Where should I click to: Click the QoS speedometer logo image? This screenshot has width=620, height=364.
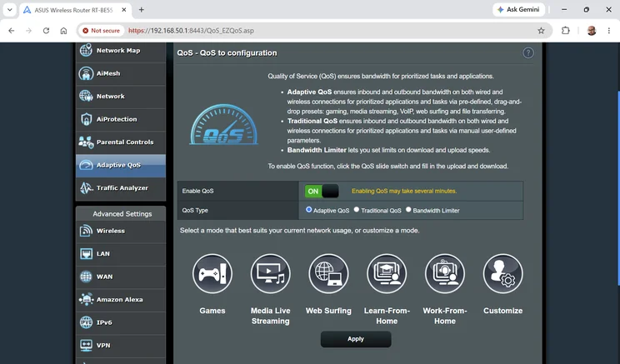coord(224,124)
